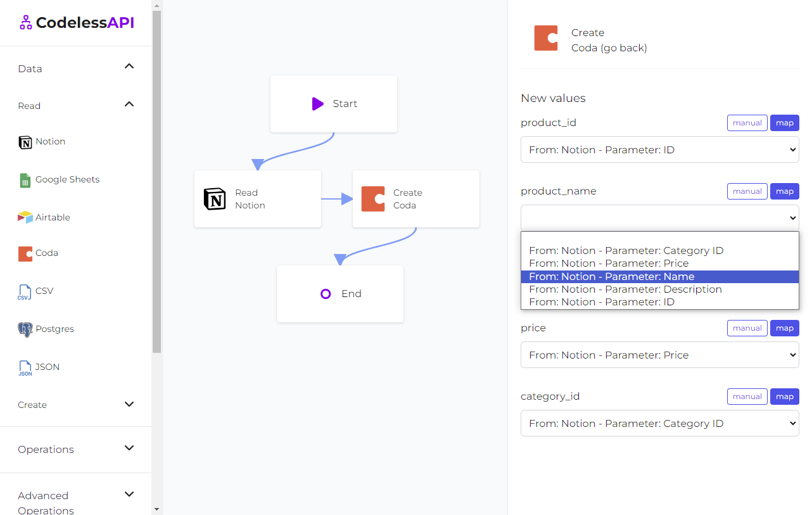Image resolution: width=812 pixels, height=515 pixels.
Task: Select the JSON file icon in the sidebar
Action: click(25, 368)
